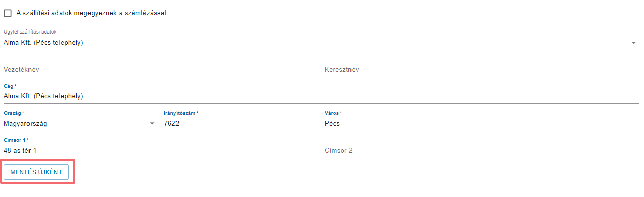Screen dimensions: 644x197
Task: Click the Város field containing Pécs
Action: click(x=482, y=123)
